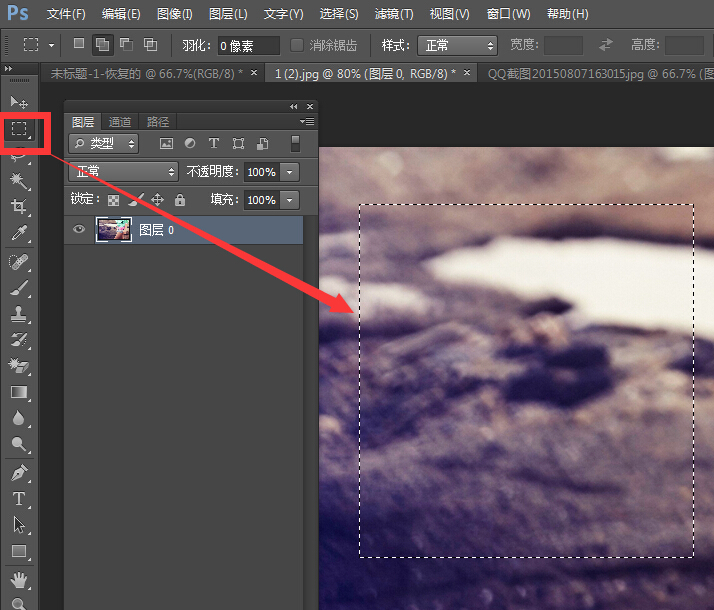Toggle the layer filtering switch
The width and height of the screenshot is (714, 610).
(295, 143)
